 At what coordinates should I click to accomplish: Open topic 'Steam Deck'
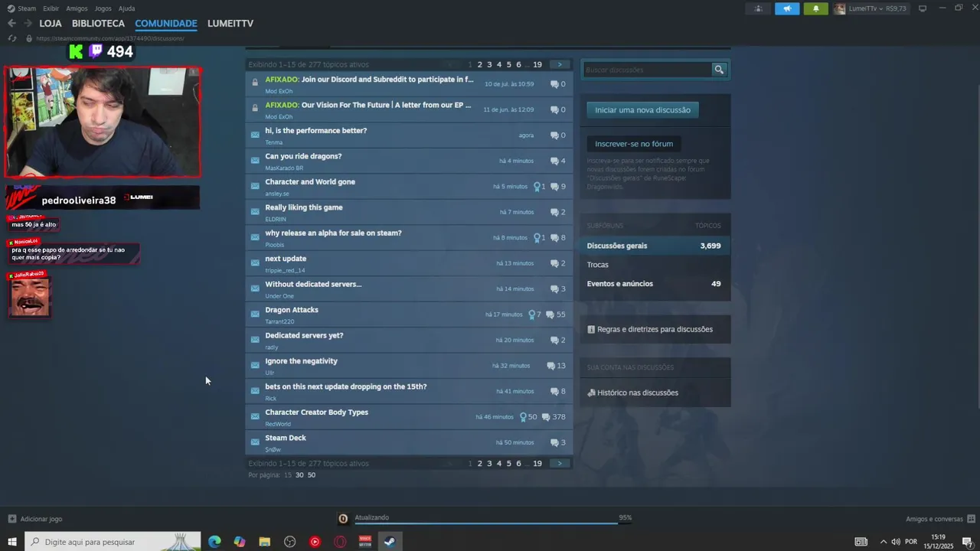click(x=286, y=439)
